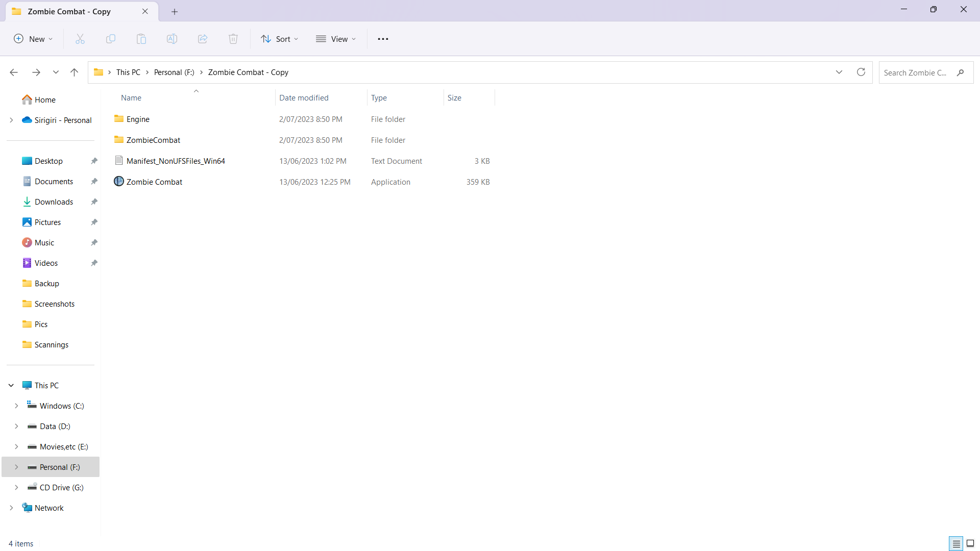Collapse the This PC tree node

[11, 385]
